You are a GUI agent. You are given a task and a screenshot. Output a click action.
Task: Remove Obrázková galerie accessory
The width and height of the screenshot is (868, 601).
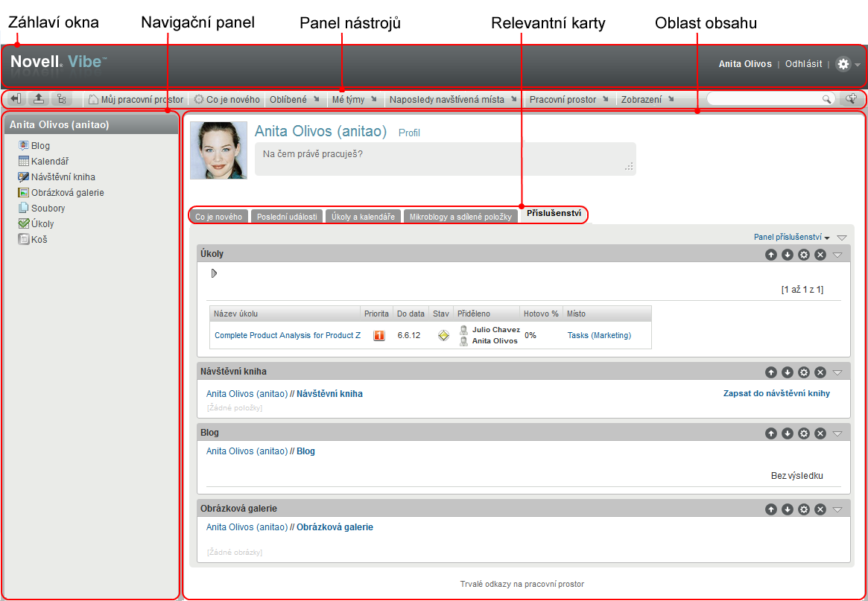821,509
